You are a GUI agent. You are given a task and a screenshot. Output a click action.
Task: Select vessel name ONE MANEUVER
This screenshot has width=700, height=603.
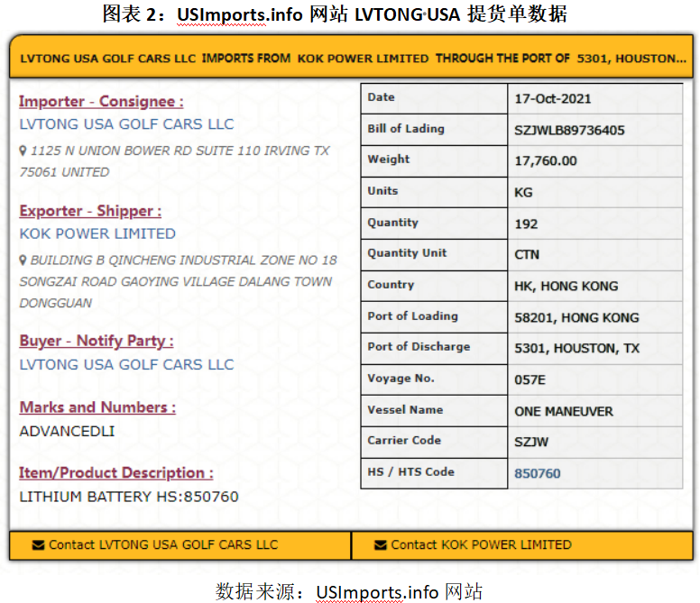tap(564, 411)
